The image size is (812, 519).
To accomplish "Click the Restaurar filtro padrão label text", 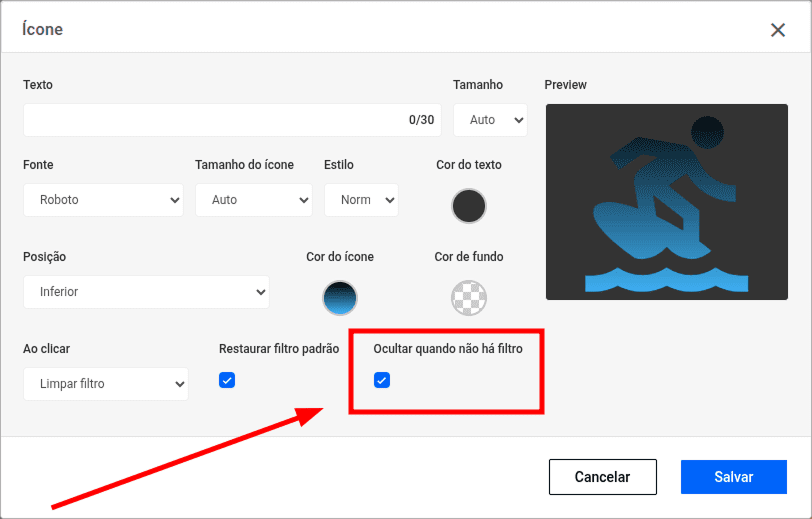I will tap(279, 349).
